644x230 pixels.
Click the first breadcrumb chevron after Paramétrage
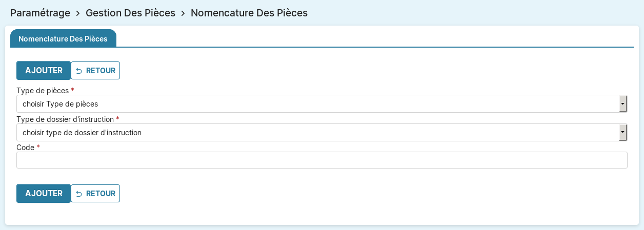(x=78, y=13)
